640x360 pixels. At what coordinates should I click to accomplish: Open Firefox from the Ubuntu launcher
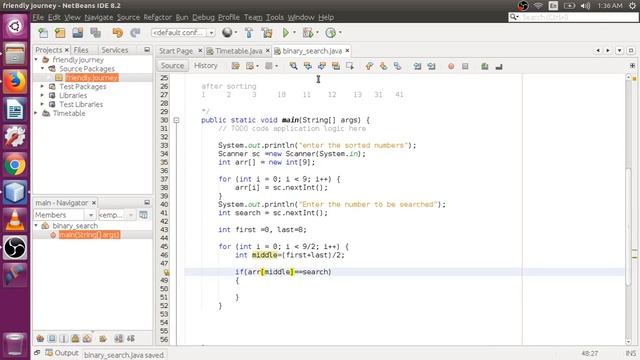15,81
